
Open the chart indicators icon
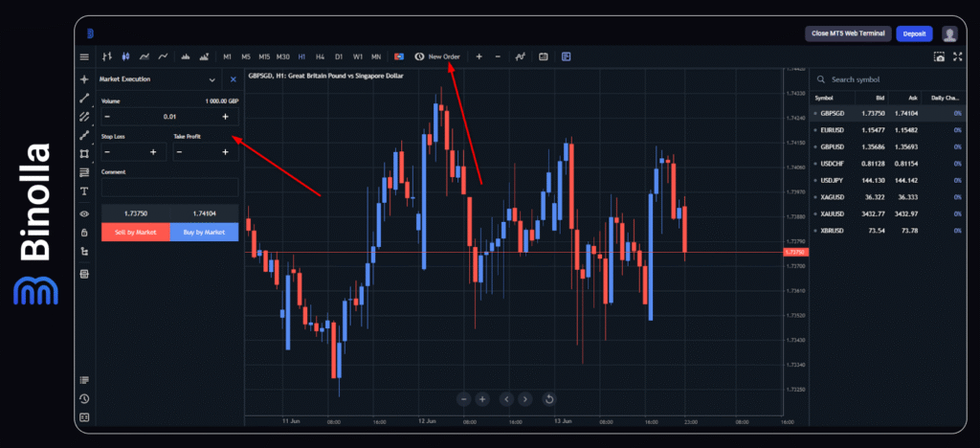[520, 56]
